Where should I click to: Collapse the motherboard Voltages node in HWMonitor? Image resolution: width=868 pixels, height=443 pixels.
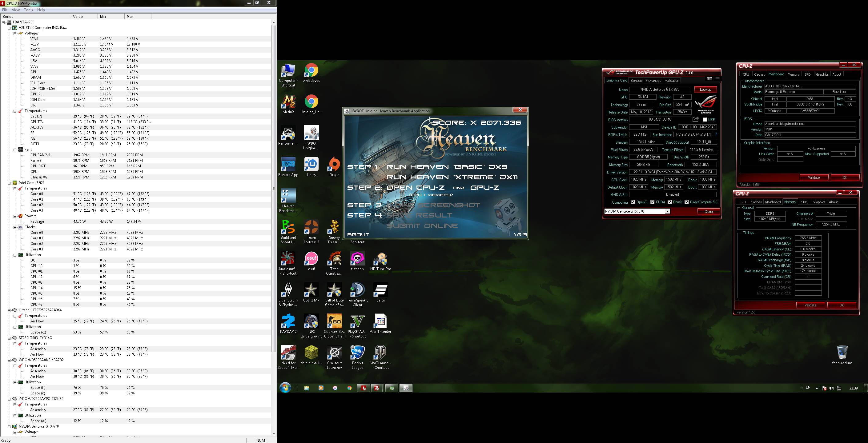15,33
